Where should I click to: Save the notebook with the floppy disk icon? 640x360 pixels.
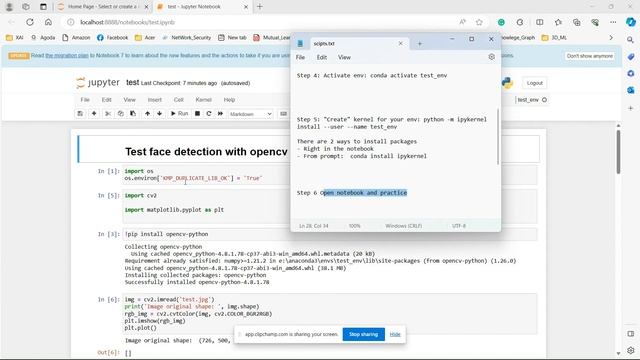coord(80,113)
